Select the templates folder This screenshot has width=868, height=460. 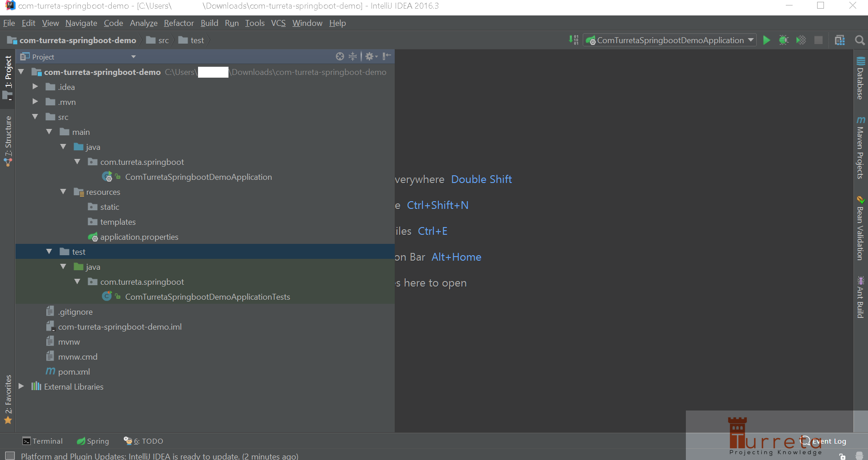coord(118,222)
